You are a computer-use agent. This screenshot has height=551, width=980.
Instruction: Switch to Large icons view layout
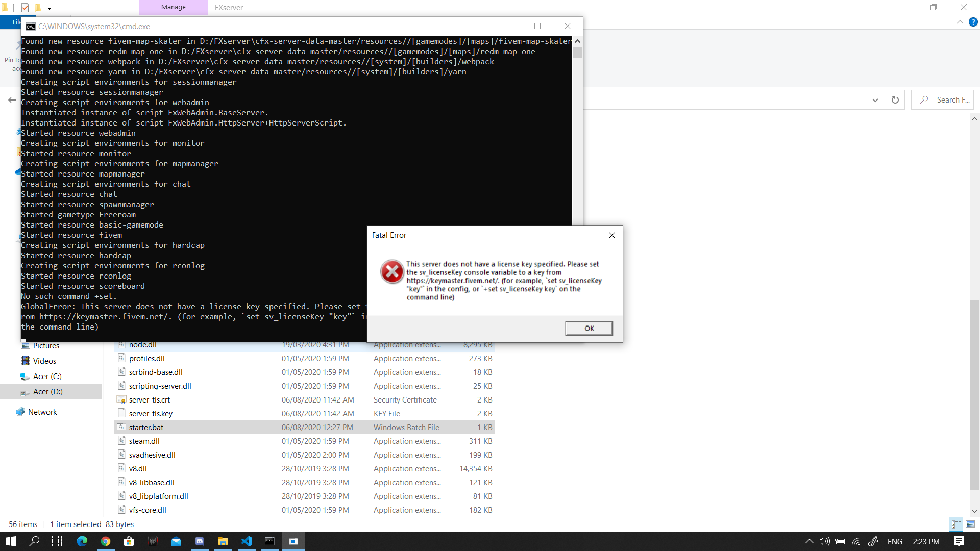coord(970,524)
